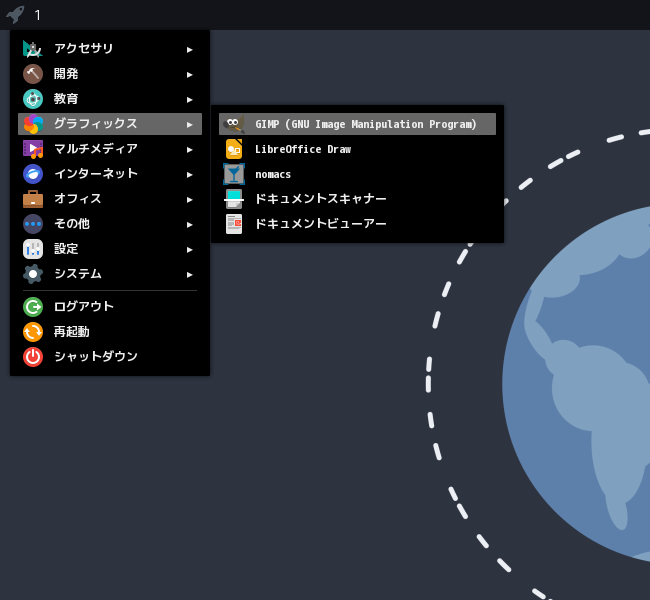The height and width of the screenshot is (600, 650).
Task: Select the その他 menu label
Action: point(72,223)
